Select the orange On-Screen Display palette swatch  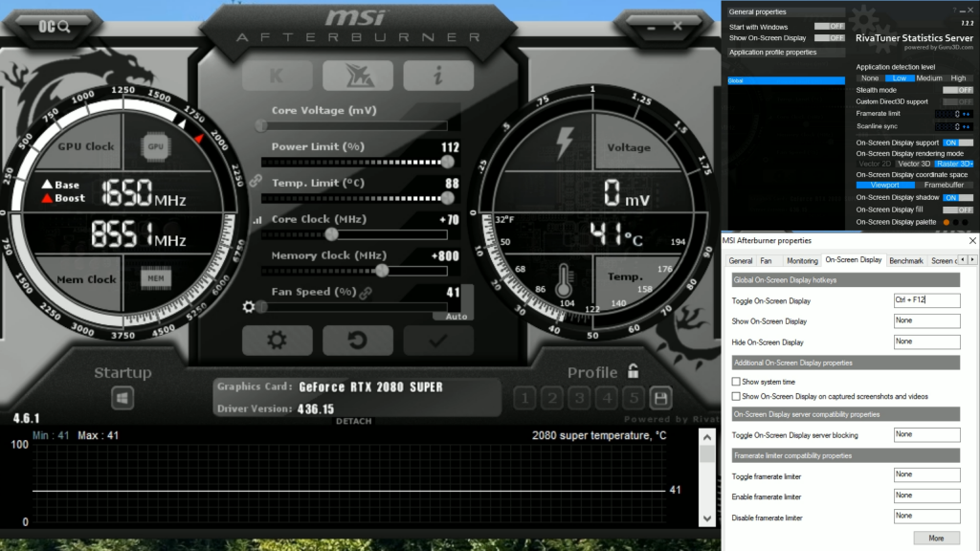[946, 222]
